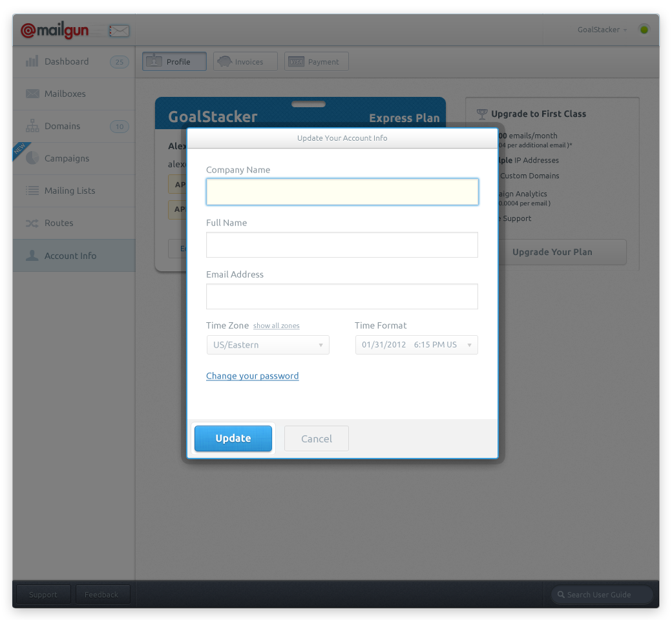Open the GoalStacker account dropdown
The height and width of the screenshot is (620, 672).
click(602, 30)
